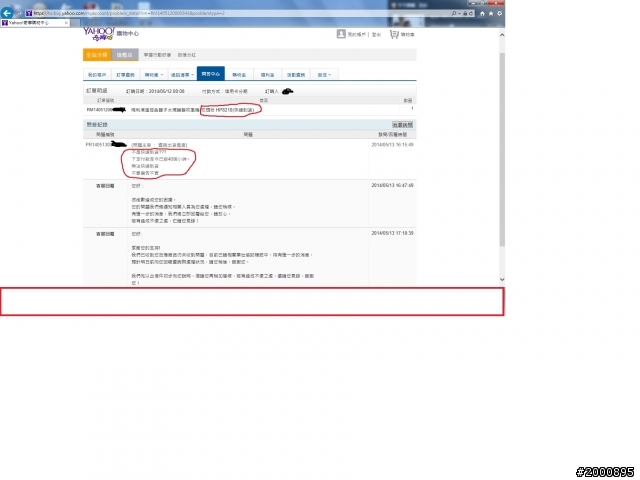Click the scrollbar up arrow

pos(502,35)
